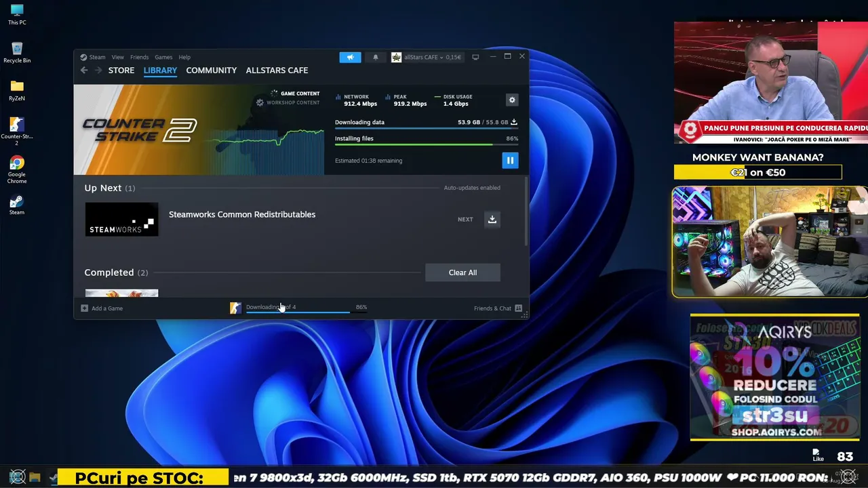The height and width of the screenshot is (488, 868).
Task: Open File Explorer from the taskbar
Action: click(x=35, y=477)
